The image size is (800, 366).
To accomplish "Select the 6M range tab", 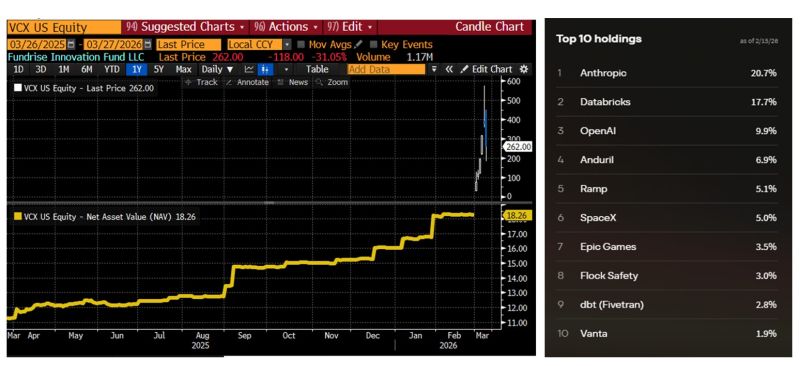I will (x=87, y=69).
